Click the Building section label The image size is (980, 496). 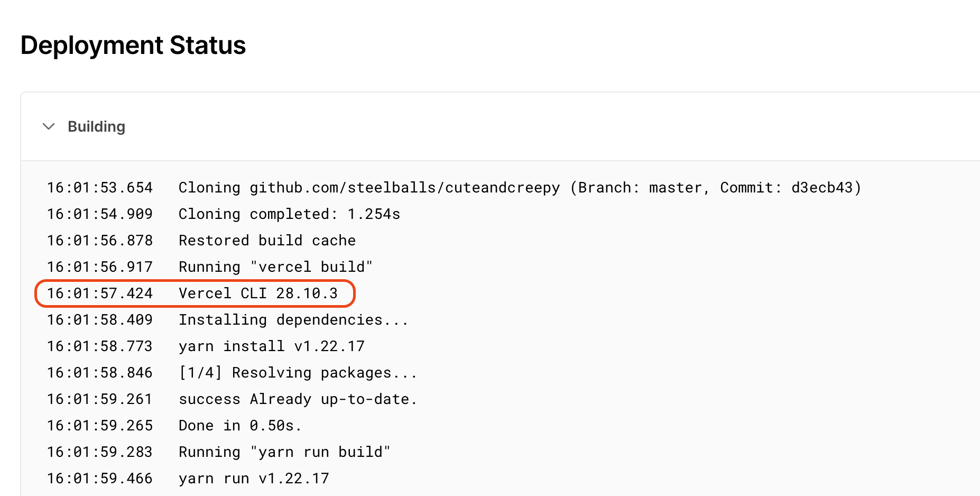[96, 126]
